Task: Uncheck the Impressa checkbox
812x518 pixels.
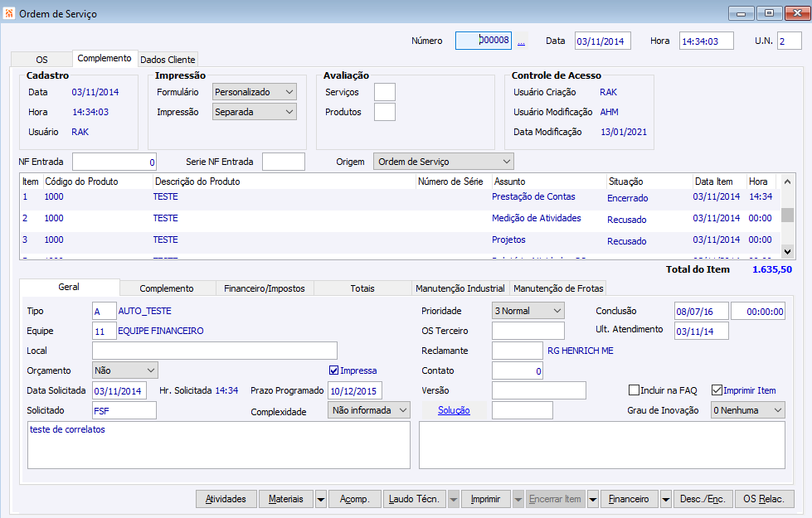Action: pos(334,370)
